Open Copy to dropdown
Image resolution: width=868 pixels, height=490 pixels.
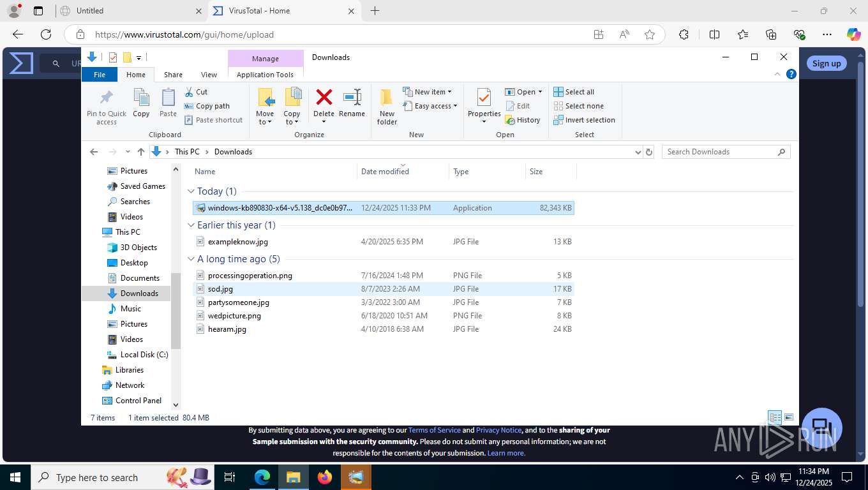point(292,118)
